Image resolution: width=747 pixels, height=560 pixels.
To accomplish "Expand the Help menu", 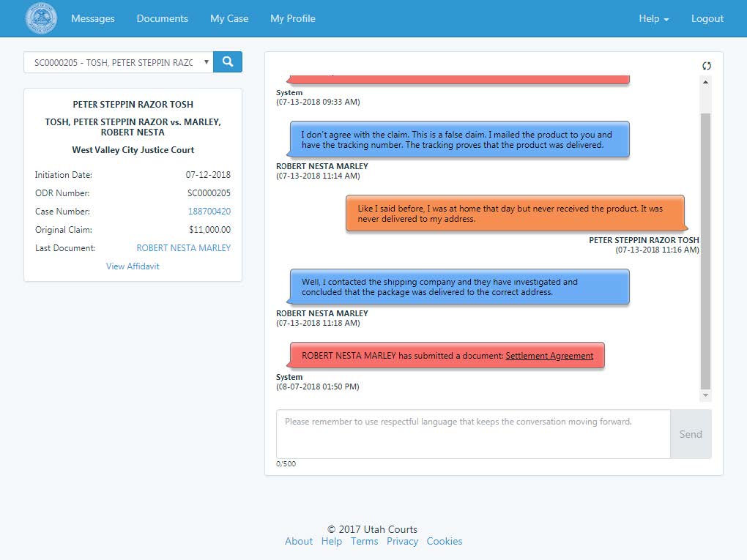I will [x=653, y=18].
